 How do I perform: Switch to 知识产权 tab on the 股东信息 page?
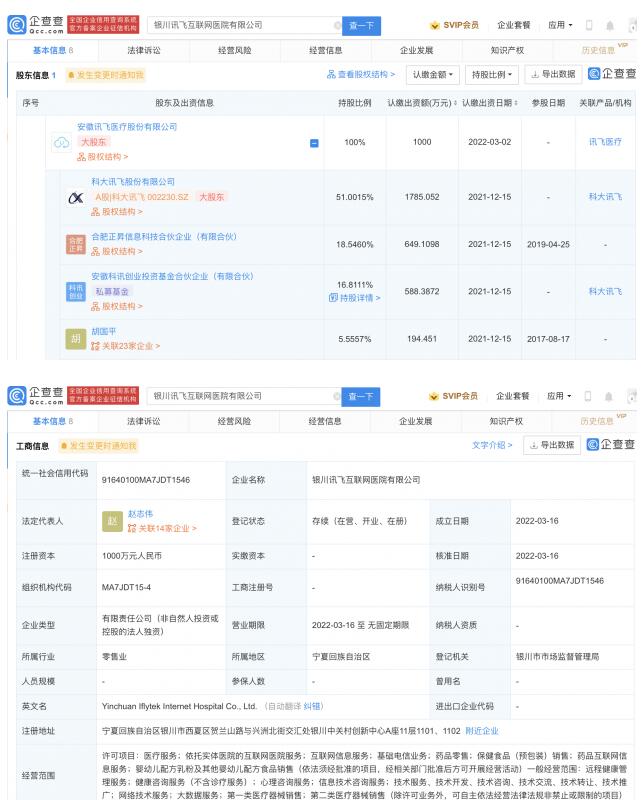507,51
